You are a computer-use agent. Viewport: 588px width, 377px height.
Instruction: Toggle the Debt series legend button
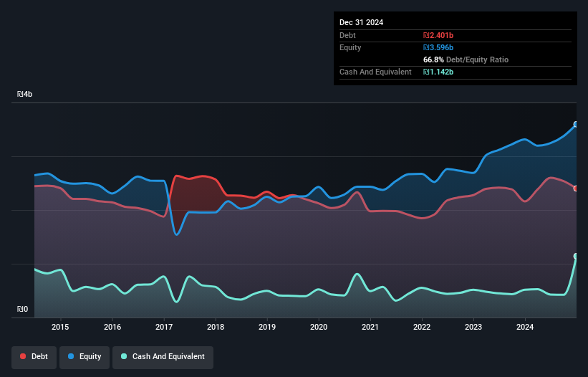pyautogui.click(x=34, y=357)
